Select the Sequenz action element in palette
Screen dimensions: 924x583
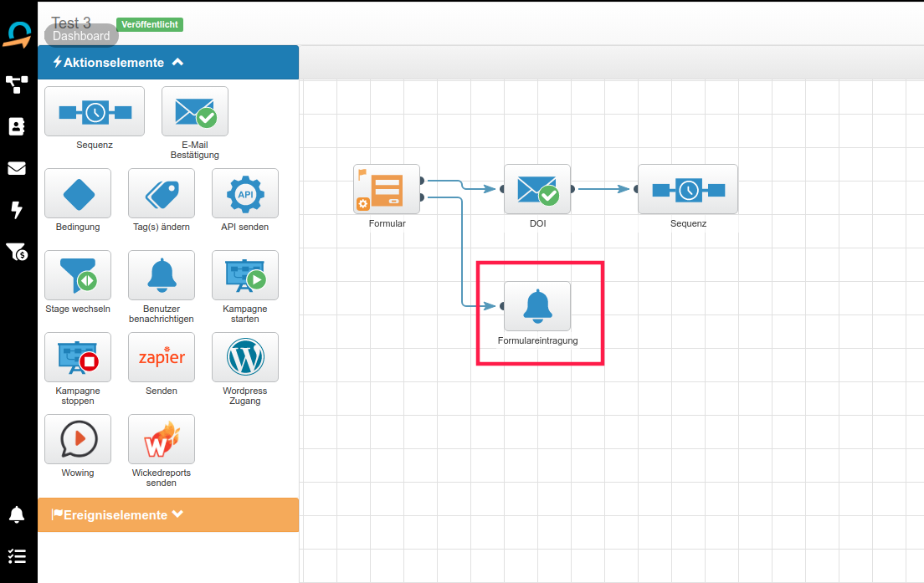click(94, 111)
